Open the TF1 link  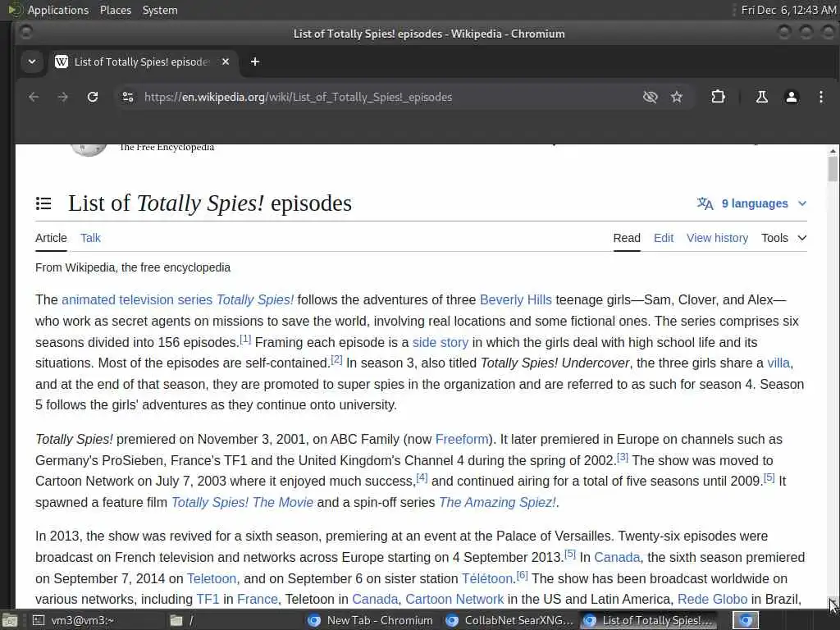(208, 599)
